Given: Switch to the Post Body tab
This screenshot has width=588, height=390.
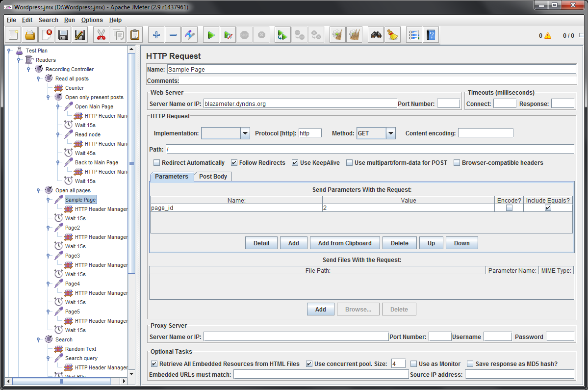Looking at the screenshot, I should [x=213, y=177].
